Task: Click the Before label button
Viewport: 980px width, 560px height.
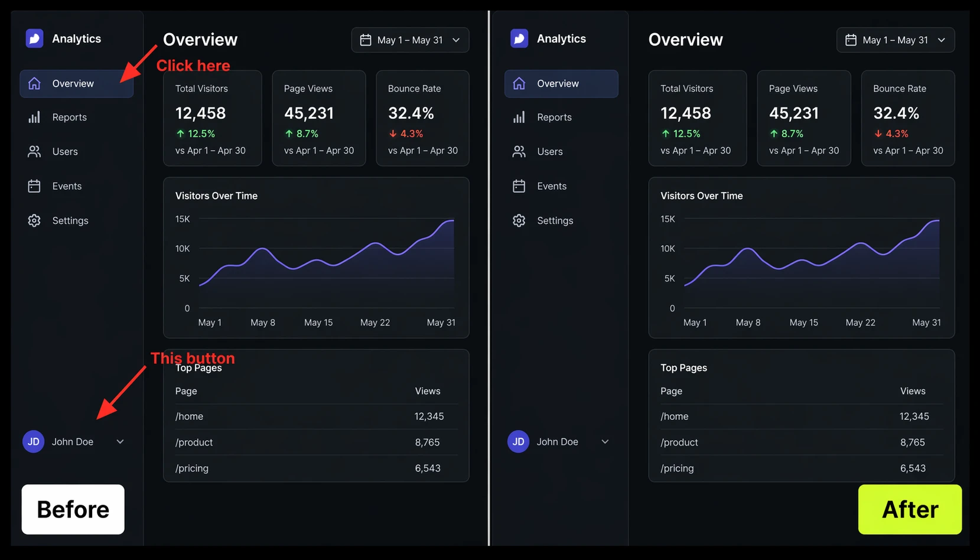Action: click(73, 509)
